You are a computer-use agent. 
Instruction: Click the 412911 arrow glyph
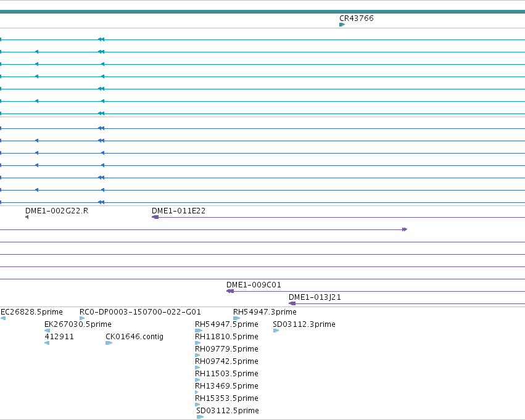(x=47, y=343)
